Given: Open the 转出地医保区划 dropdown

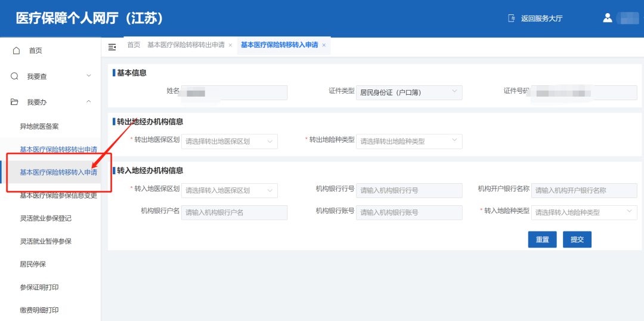Looking at the screenshot, I should pos(229,141).
